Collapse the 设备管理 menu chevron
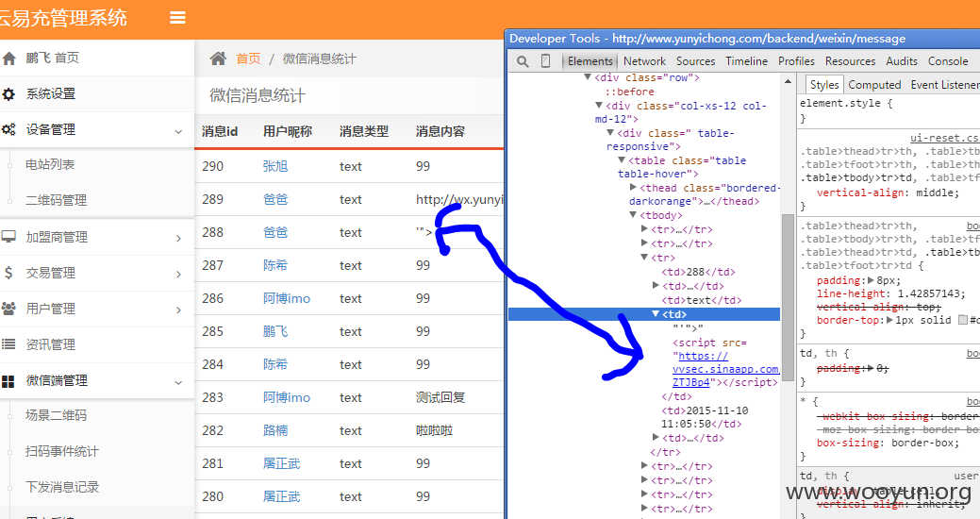This screenshot has width=980, height=519. [179, 131]
